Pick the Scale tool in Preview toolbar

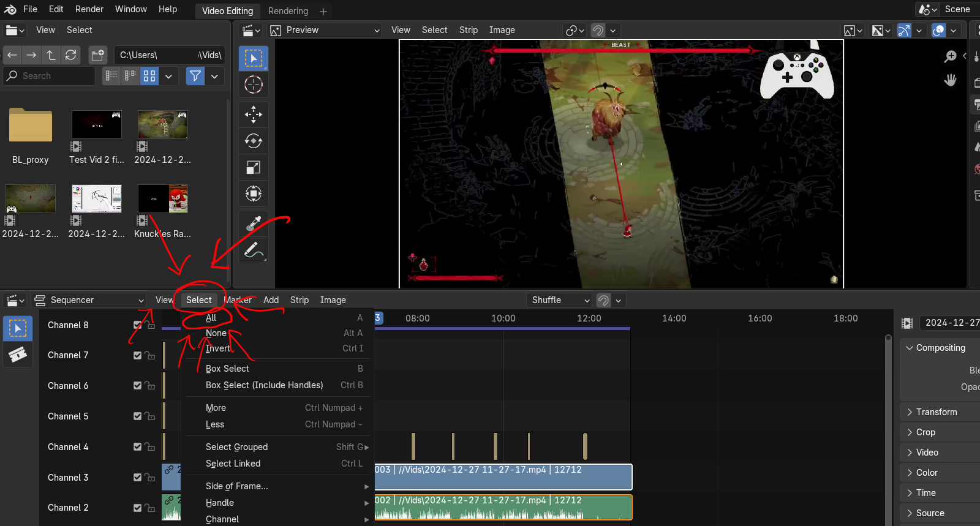point(254,167)
